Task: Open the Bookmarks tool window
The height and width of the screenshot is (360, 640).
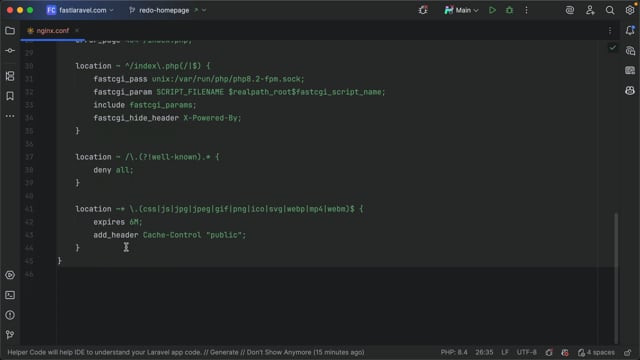Action: point(10,96)
